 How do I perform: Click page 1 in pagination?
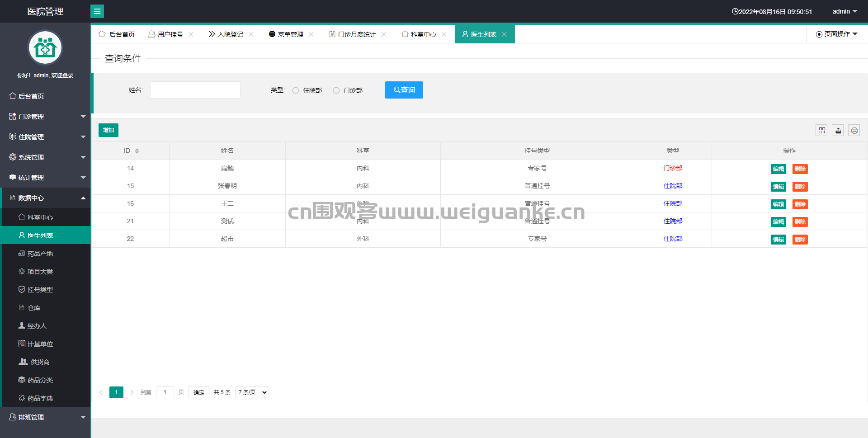click(x=116, y=392)
